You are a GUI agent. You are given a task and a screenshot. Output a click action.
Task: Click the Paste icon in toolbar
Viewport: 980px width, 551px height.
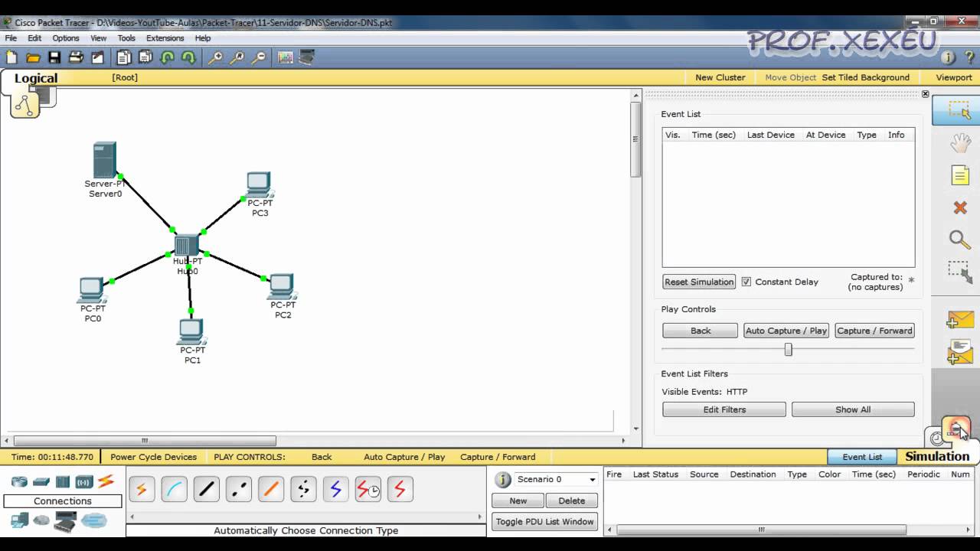point(145,57)
